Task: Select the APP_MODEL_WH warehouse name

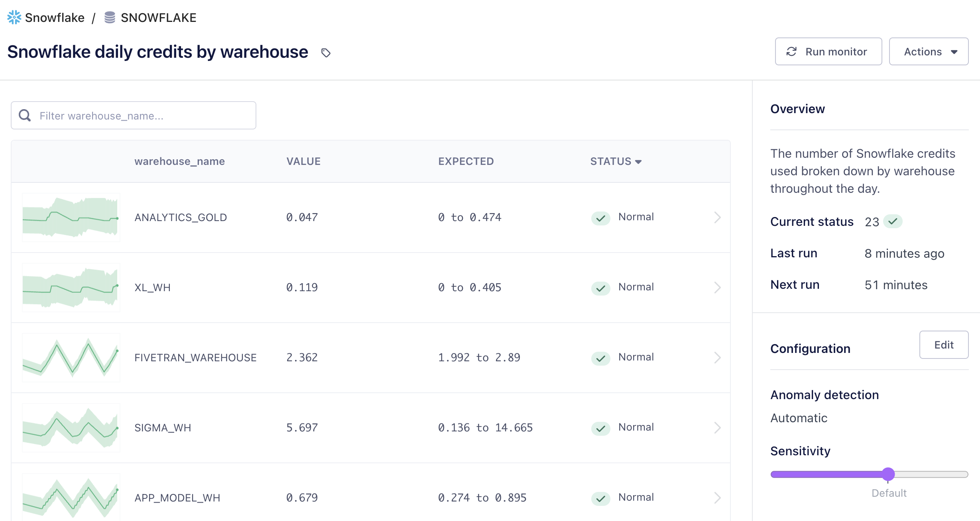Action: 177,498
